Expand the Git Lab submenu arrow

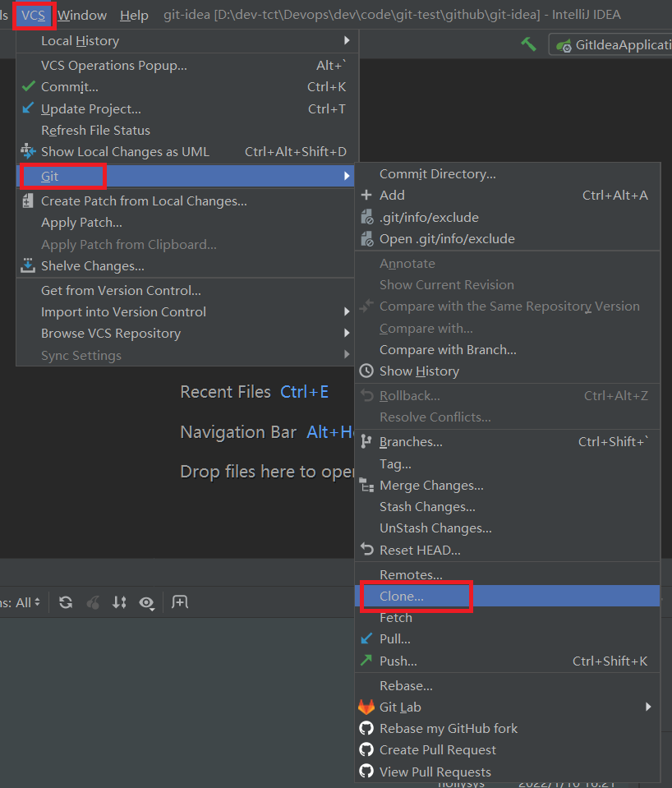[x=648, y=707]
